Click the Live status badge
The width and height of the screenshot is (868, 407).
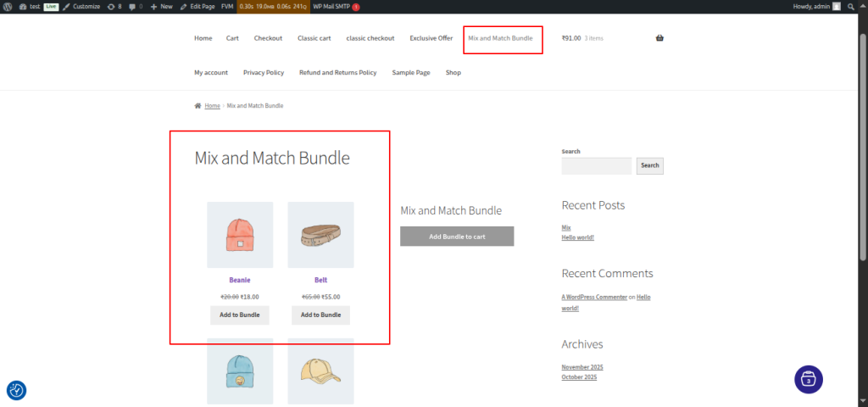click(51, 7)
